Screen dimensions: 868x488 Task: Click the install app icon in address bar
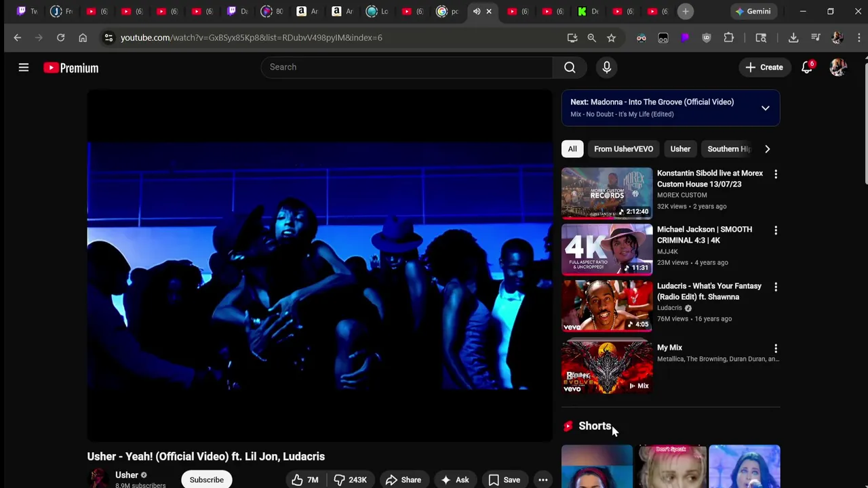tap(572, 38)
